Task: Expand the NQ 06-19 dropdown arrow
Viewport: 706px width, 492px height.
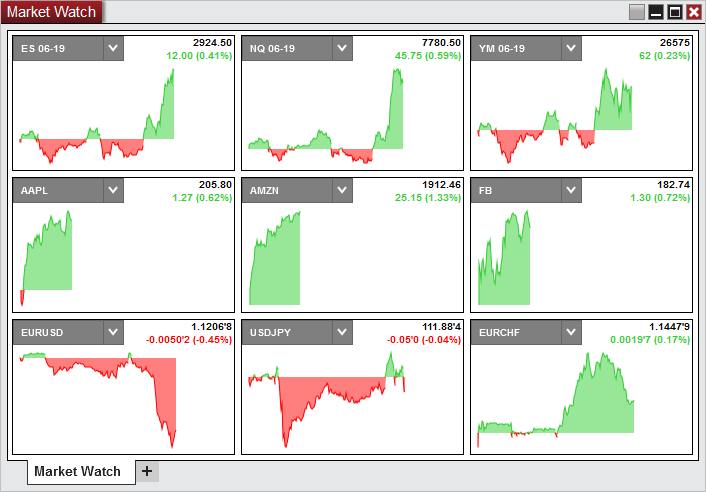Action: (342, 49)
